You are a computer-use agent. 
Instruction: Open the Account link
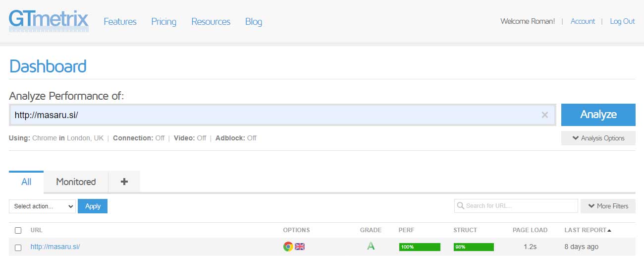point(583,21)
